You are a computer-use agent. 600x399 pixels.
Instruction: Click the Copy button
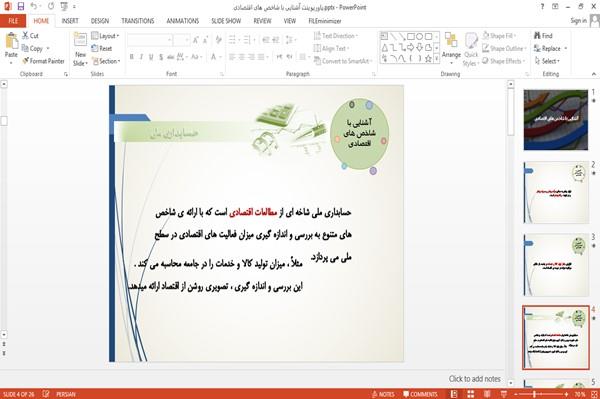pyautogui.click(x=31, y=49)
